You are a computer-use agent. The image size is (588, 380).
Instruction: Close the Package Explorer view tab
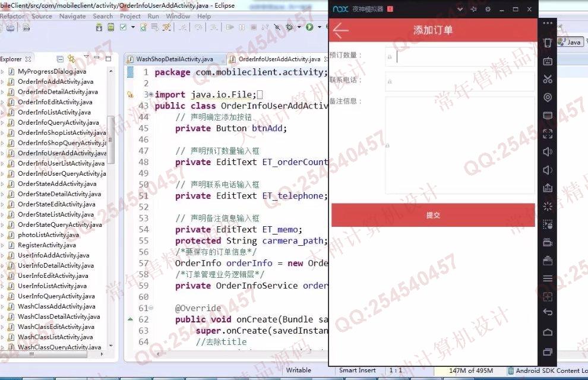[x=28, y=59]
